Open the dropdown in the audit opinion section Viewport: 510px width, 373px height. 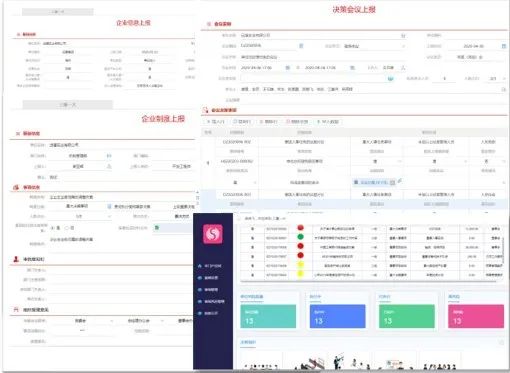[112, 321]
